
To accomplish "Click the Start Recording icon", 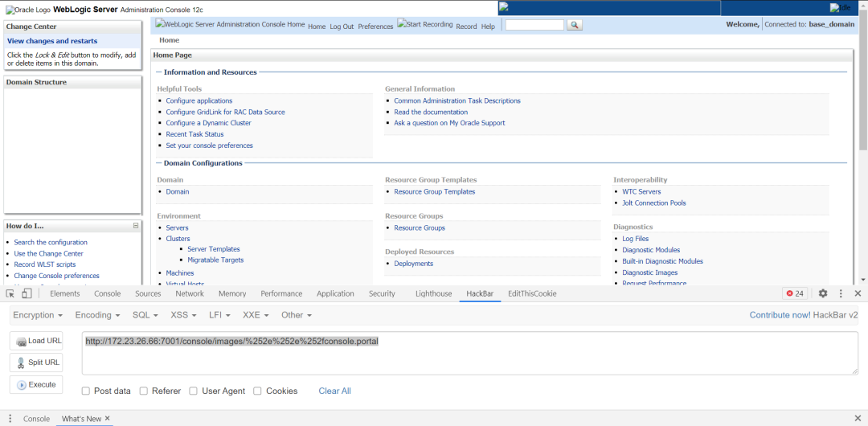I will tap(425, 24).
